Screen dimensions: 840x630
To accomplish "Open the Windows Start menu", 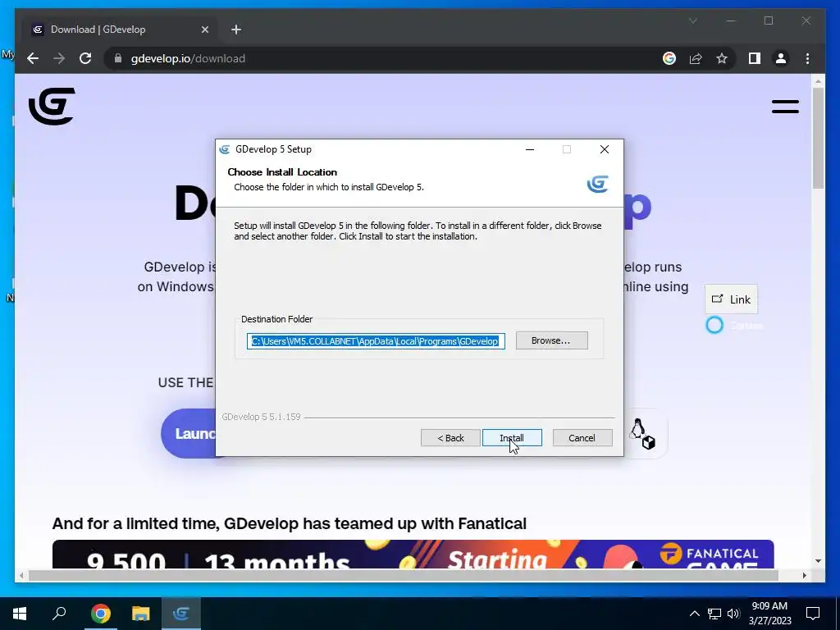I will coord(20,614).
